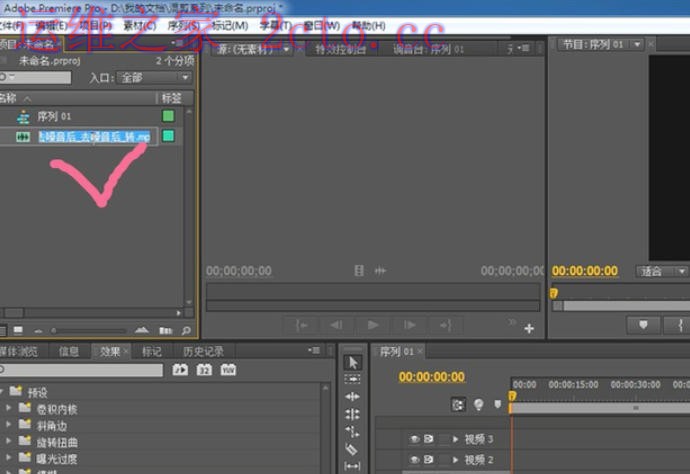
Task: Click green label swatch for 序列 01
Action: [x=168, y=116]
